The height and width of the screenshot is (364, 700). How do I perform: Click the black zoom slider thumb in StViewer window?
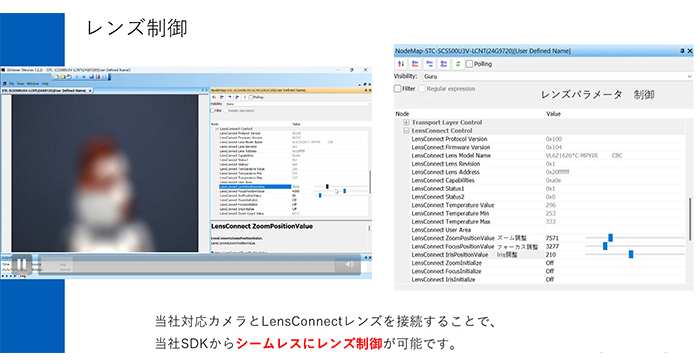tap(327, 187)
